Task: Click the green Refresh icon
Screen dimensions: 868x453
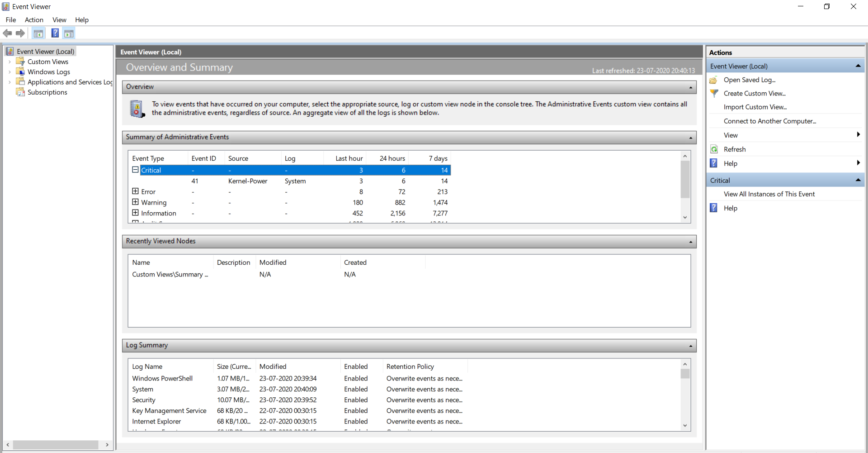Action: (714, 149)
